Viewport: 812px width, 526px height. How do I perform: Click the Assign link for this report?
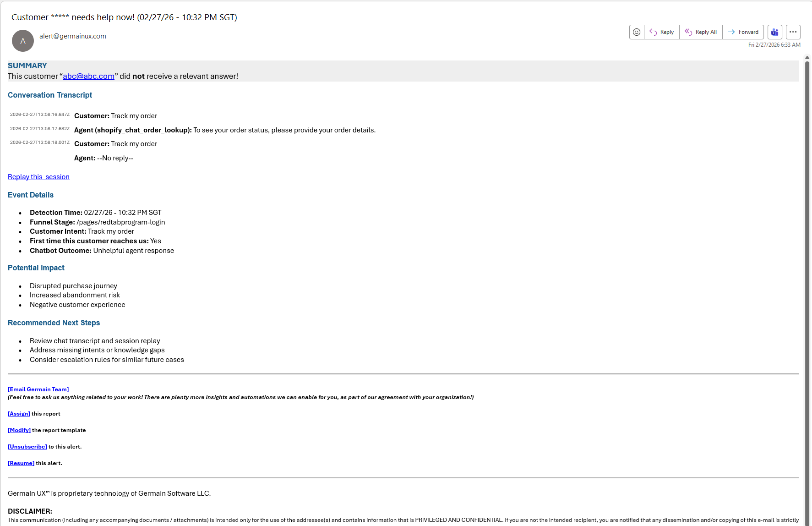19,414
